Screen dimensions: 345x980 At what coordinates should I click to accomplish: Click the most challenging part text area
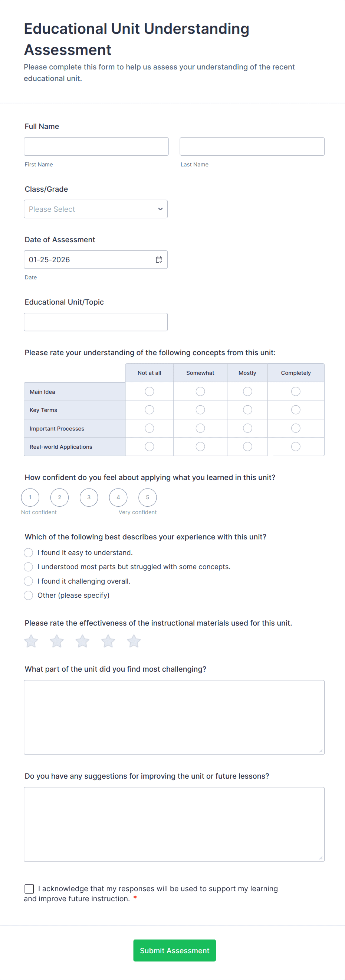[174, 717]
